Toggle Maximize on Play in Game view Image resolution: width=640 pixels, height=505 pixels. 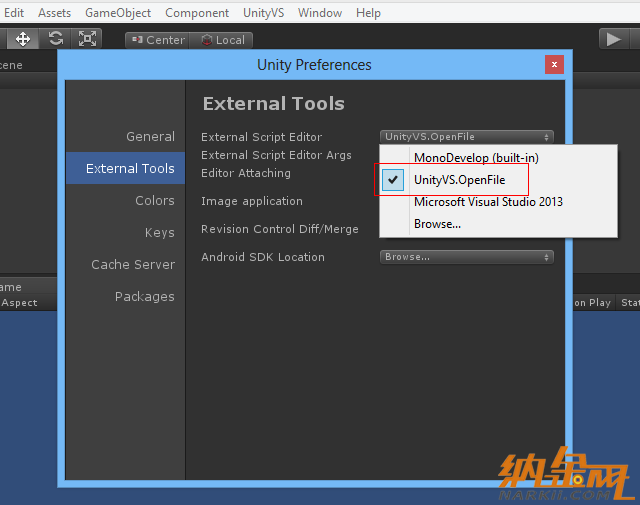[x=592, y=303]
